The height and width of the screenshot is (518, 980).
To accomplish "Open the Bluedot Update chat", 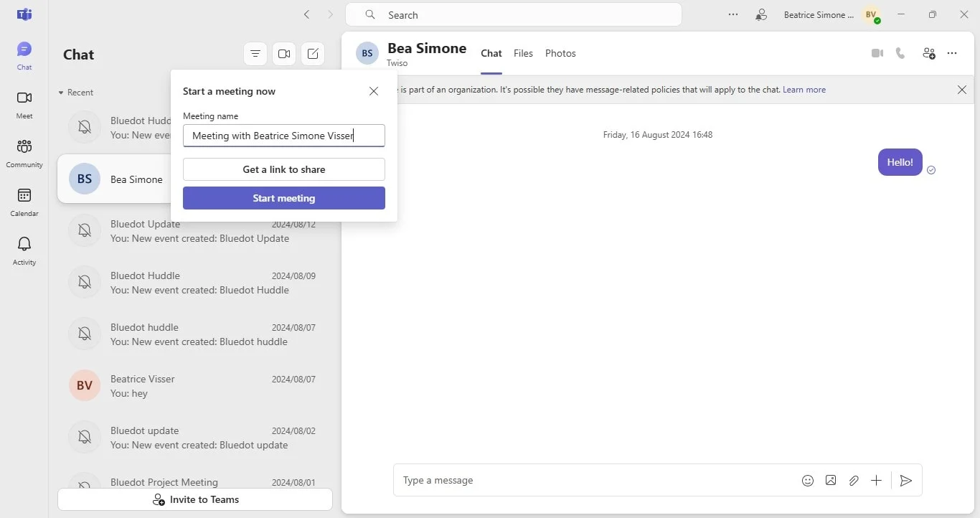I will pyautogui.click(x=195, y=231).
